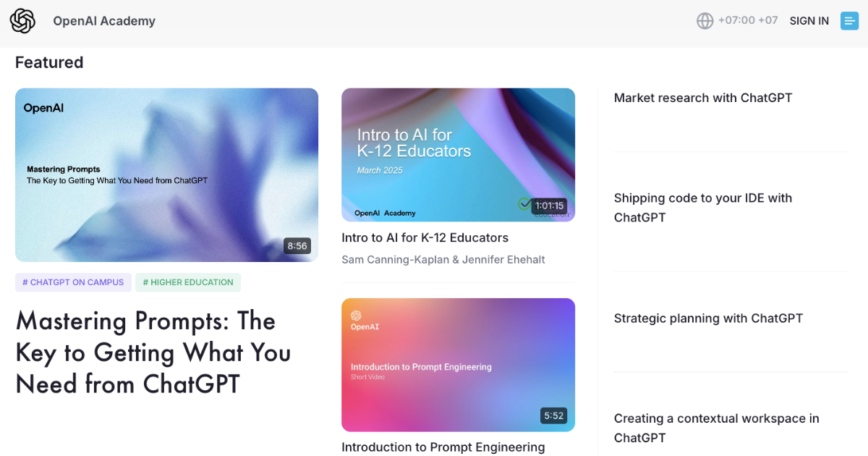Click the green checkmark on K-12 thumbnail

tap(524, 204)
